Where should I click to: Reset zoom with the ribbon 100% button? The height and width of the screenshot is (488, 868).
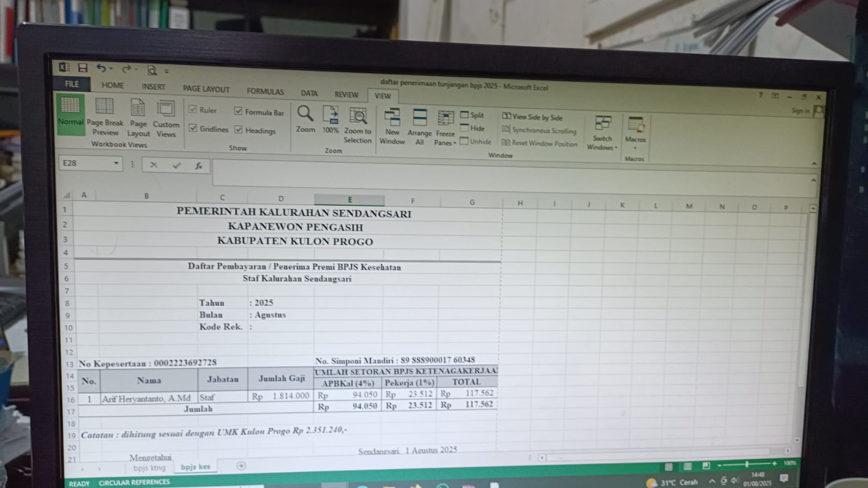331,120
